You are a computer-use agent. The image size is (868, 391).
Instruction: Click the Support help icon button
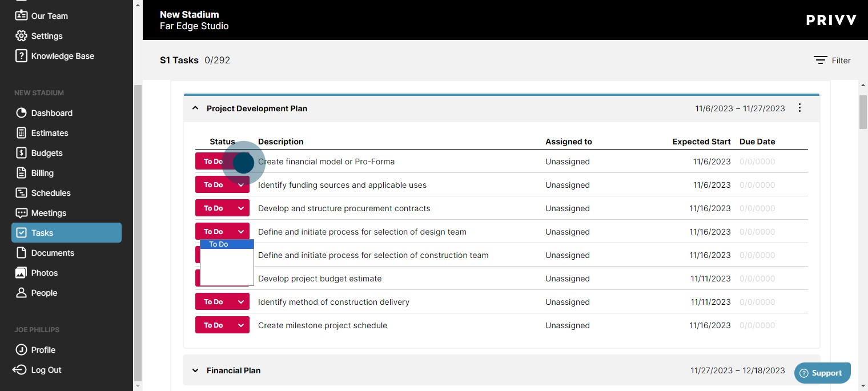coord(822,373)
